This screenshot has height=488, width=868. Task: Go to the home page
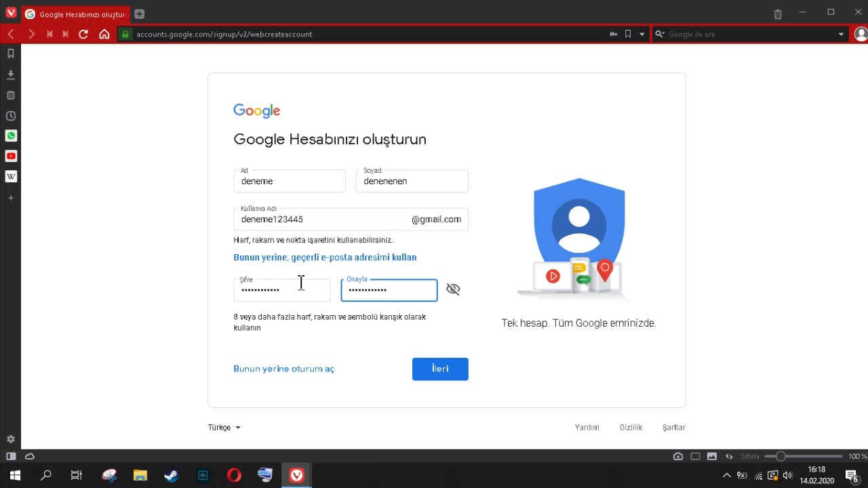click(x=104, y=34)
